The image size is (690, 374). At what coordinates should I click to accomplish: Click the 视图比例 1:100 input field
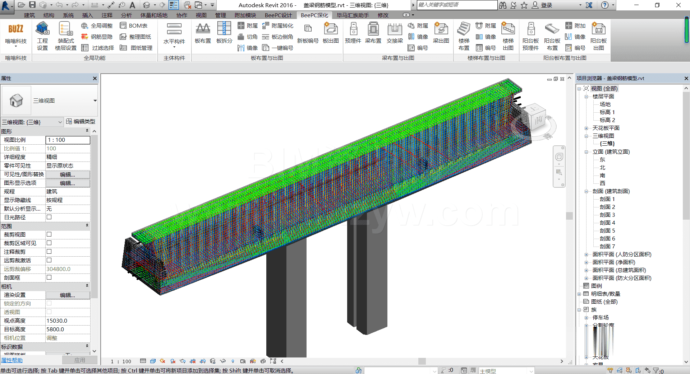[68, 140]
